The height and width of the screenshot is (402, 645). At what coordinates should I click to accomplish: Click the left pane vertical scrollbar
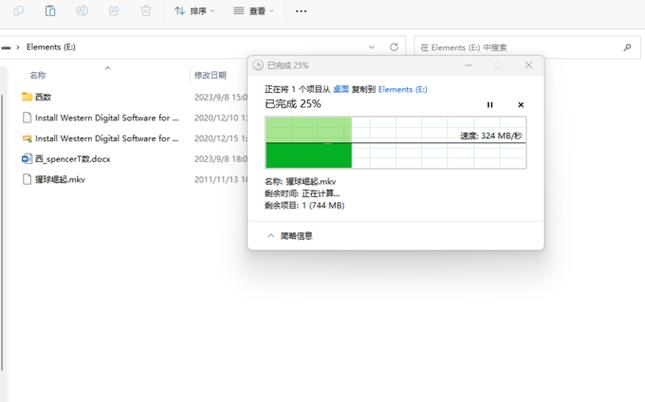click(x=2, y=232)
